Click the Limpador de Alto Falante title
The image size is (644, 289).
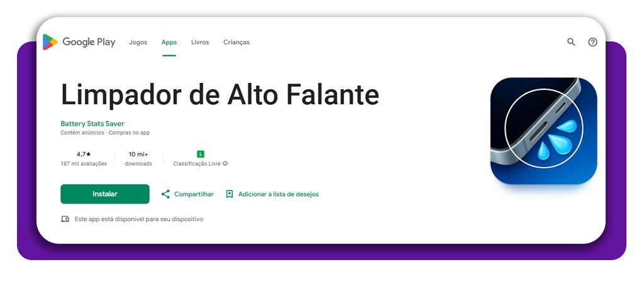[219, 94]
